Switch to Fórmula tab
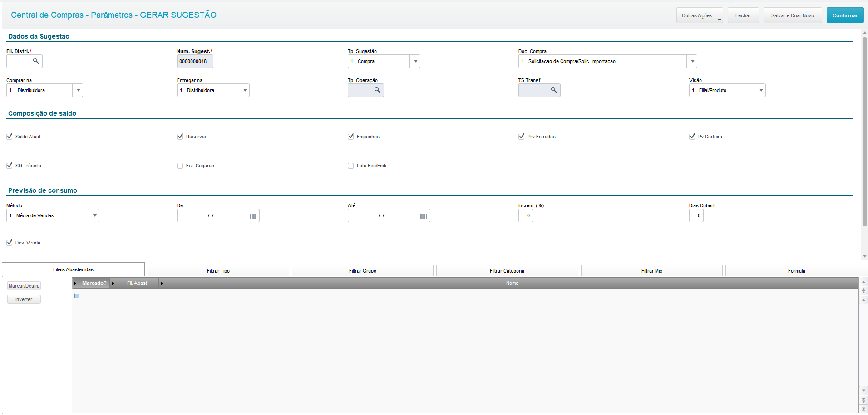The width and height of the screenshot is (868, 415). click(x=797, y=271)
